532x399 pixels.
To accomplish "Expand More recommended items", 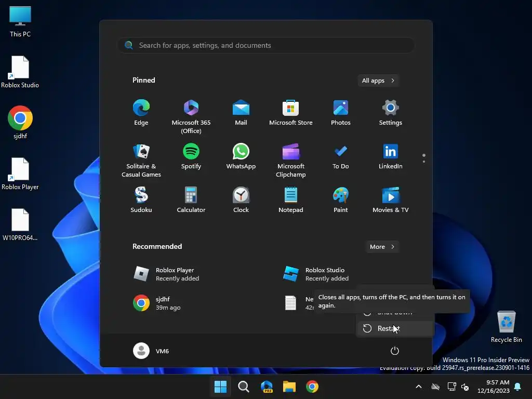I will click(382, 247).
